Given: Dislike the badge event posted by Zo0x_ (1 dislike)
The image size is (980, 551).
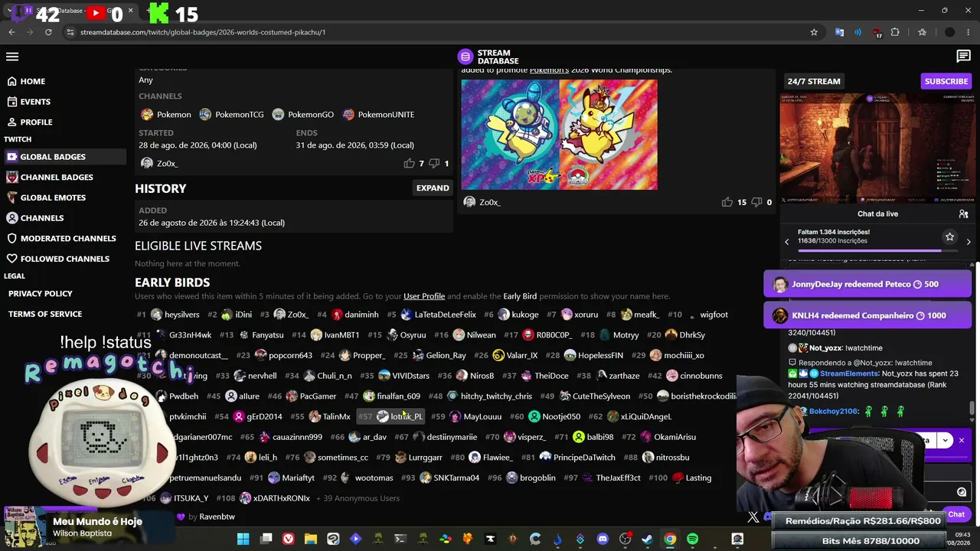Looking at the screenshot, I should (x=435, y=164).
